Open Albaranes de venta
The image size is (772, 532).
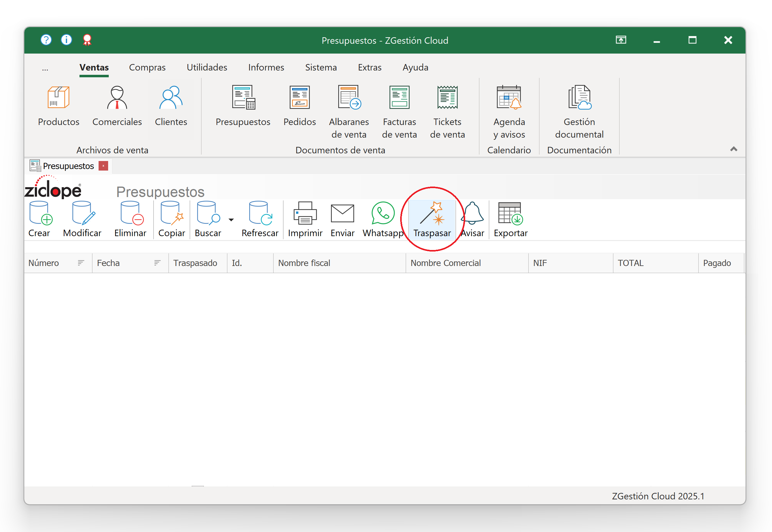pos(349,112)
